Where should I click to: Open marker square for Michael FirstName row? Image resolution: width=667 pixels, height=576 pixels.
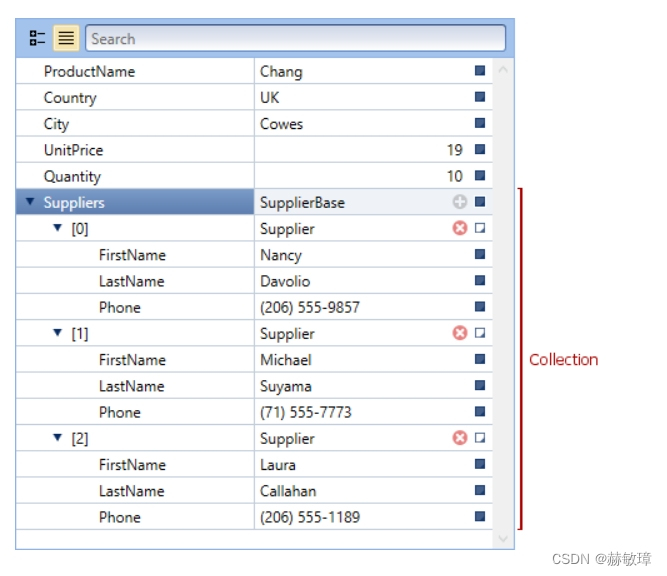coord(480,359)
